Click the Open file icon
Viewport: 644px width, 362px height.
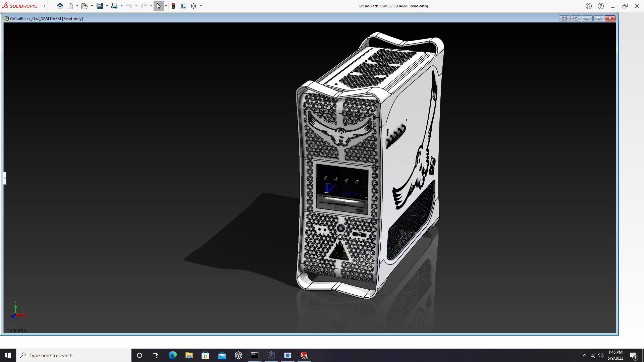pyautogui.click(x=85, y=6)
